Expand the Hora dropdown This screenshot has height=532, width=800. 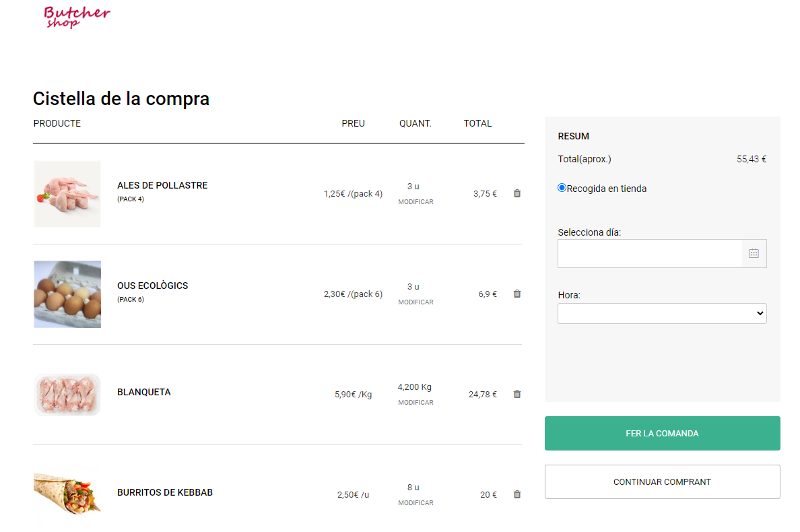point(661,313)
